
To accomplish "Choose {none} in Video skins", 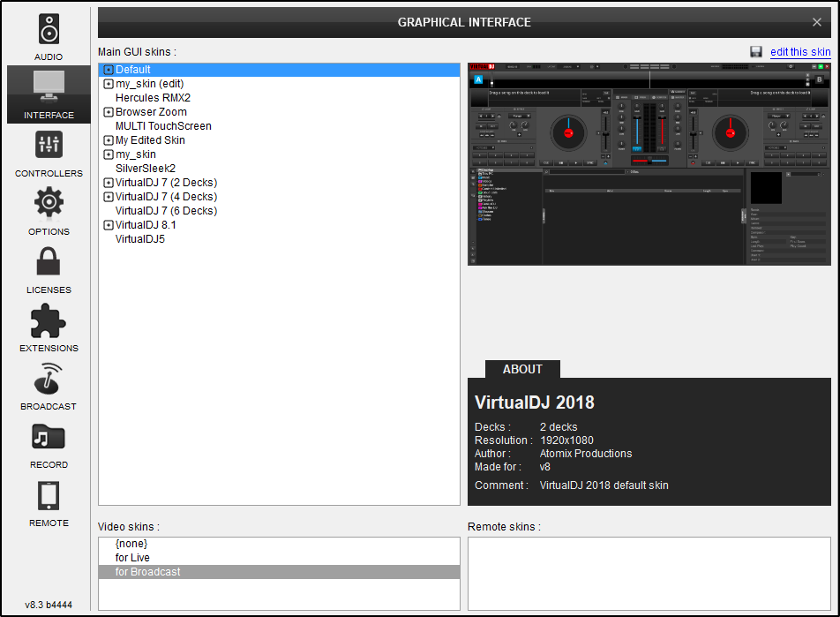I will pos(131,544).
